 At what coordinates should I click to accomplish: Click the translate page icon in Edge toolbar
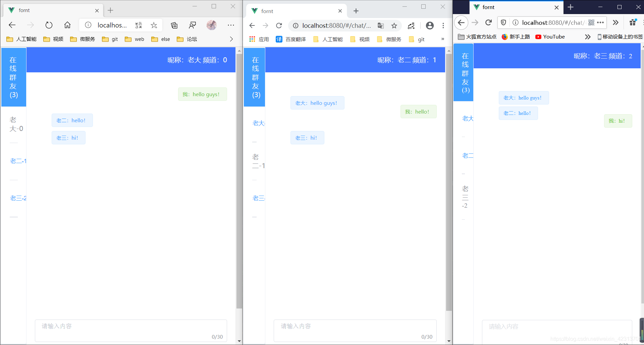[x=139, y=25]
